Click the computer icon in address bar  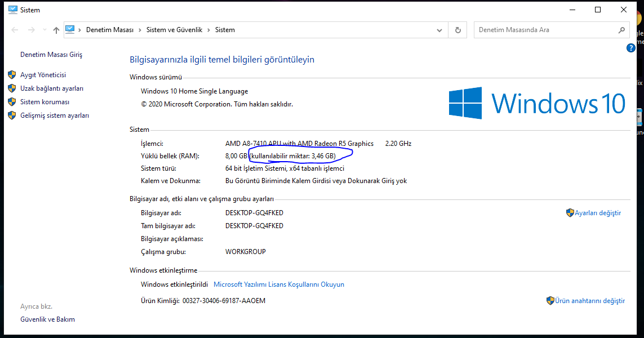pyautogui.click(x=70, y=29)
